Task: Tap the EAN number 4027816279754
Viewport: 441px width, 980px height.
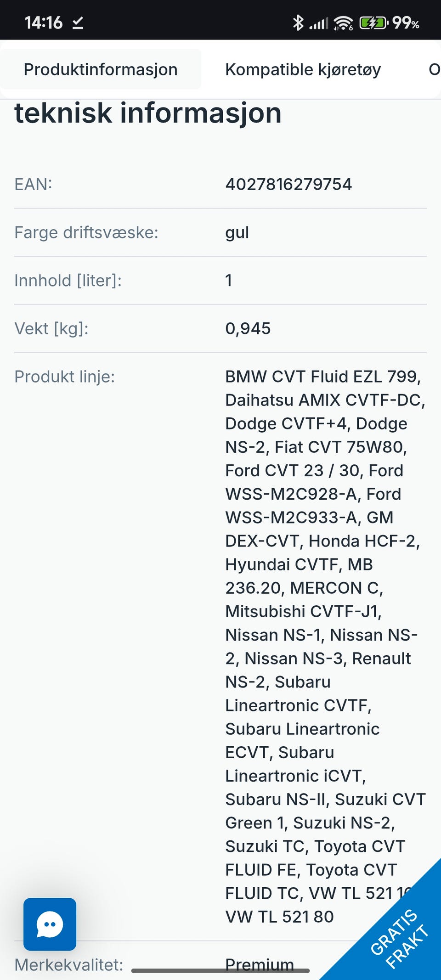Action: [x=288, y=184]
